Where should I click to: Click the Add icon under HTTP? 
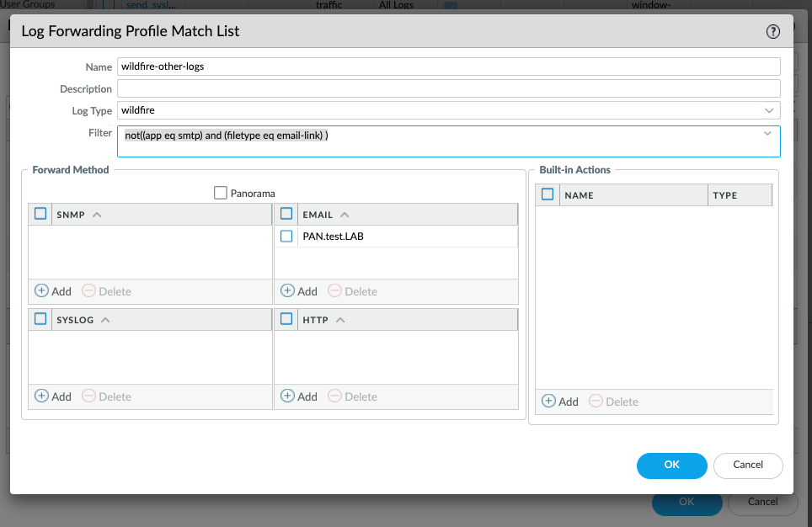288,396
